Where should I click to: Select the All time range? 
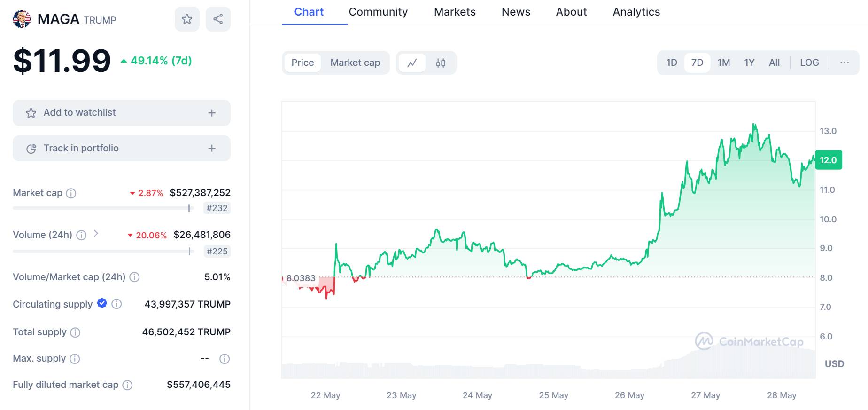(774, 63)
